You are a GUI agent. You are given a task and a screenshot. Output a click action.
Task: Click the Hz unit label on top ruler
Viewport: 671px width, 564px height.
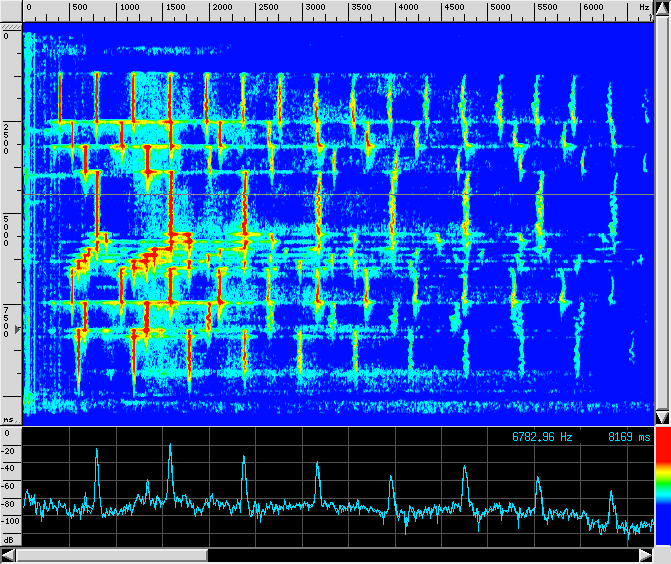pos(644,8)
